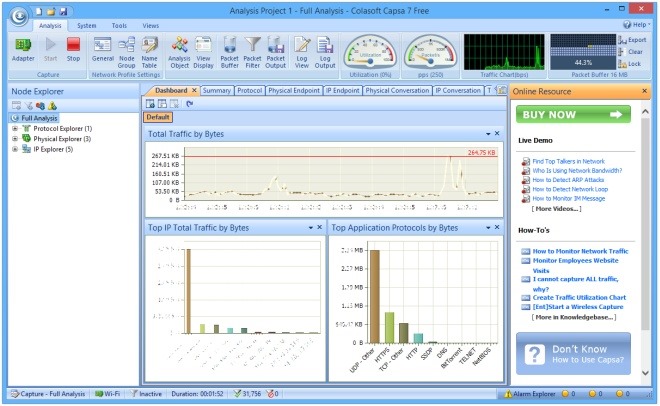Open How to Monitor Network Traffic link

[x=580, y=251]
